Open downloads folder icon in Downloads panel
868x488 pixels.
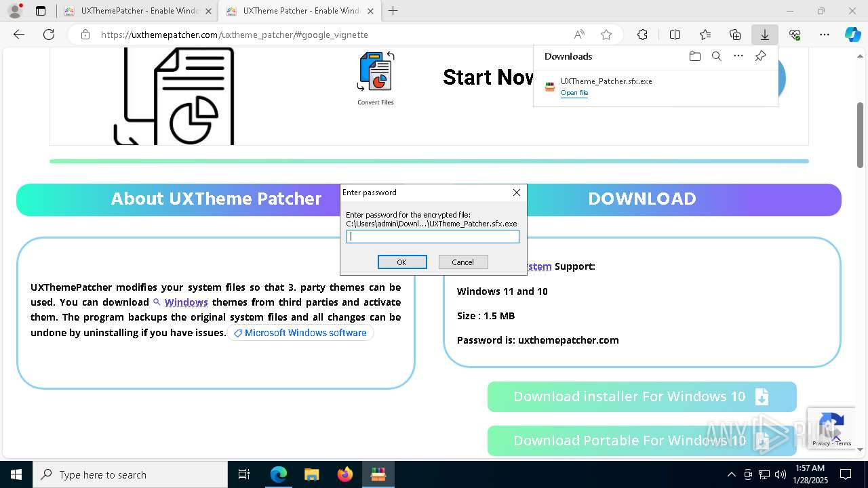coord(694,56)
